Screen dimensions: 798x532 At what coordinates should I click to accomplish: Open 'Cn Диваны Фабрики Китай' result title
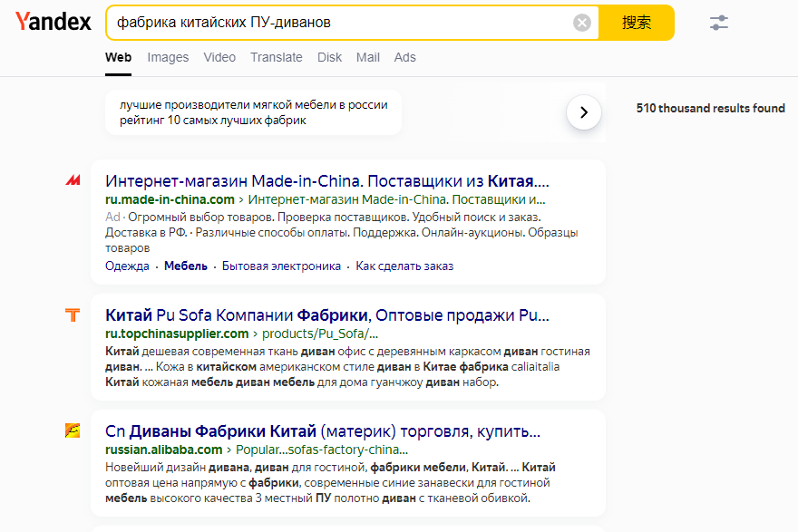[x=323, y=431]
